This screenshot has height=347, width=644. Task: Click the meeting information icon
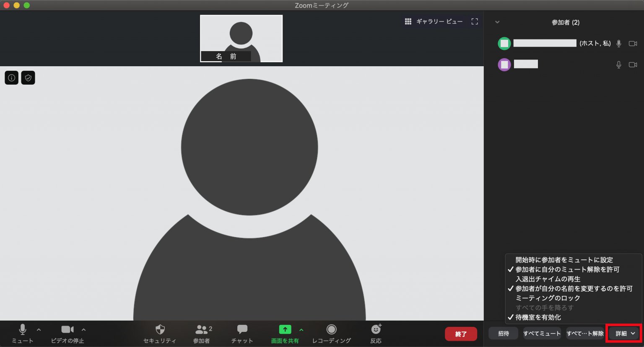pyautogui.click(x=12, y=78)
